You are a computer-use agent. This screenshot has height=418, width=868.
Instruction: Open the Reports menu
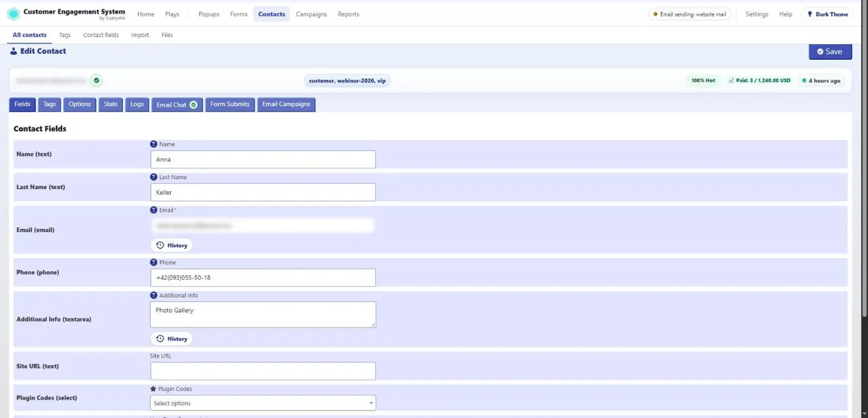[x=348, y=14]
